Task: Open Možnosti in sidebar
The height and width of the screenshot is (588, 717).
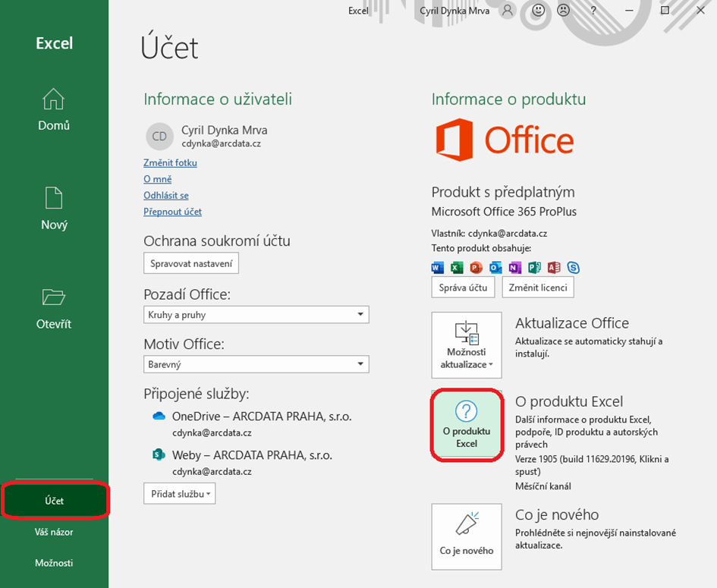Action: (x=54, y=563)
